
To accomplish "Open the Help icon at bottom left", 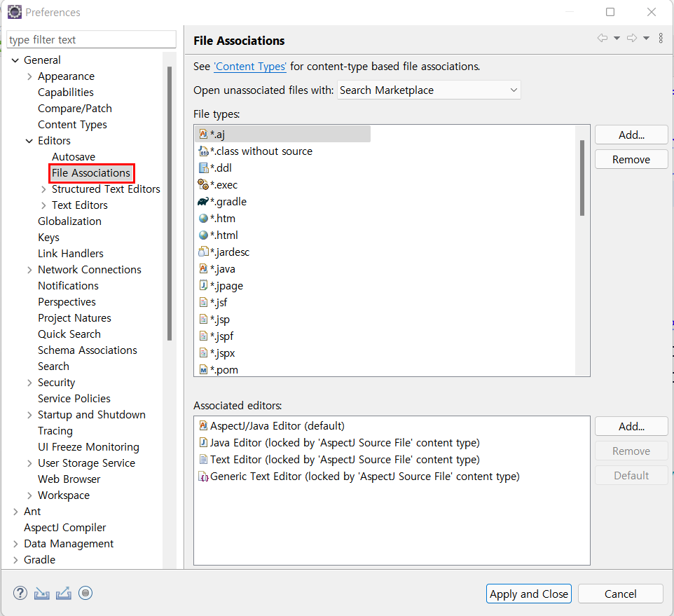I will (20, 593).
